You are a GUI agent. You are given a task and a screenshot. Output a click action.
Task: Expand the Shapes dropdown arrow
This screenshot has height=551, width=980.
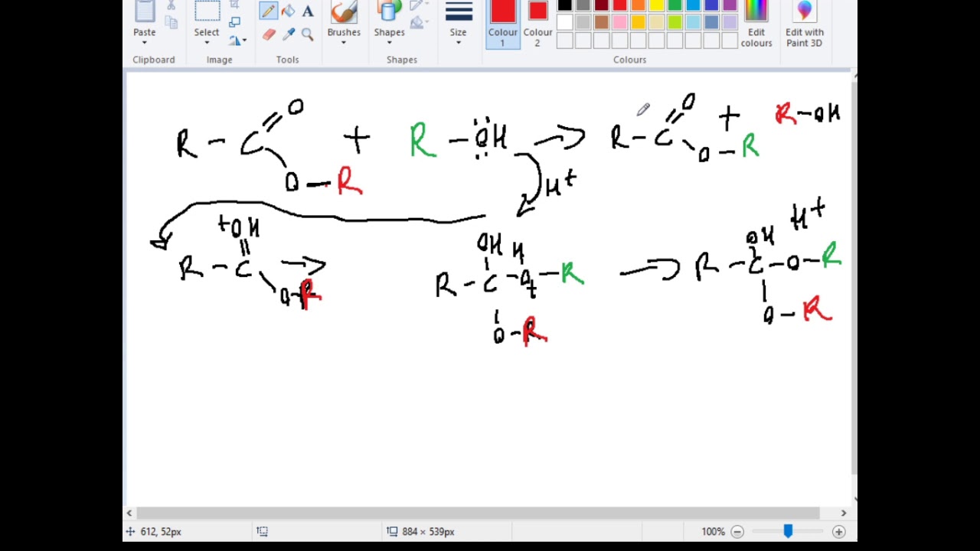click(389, 43)
